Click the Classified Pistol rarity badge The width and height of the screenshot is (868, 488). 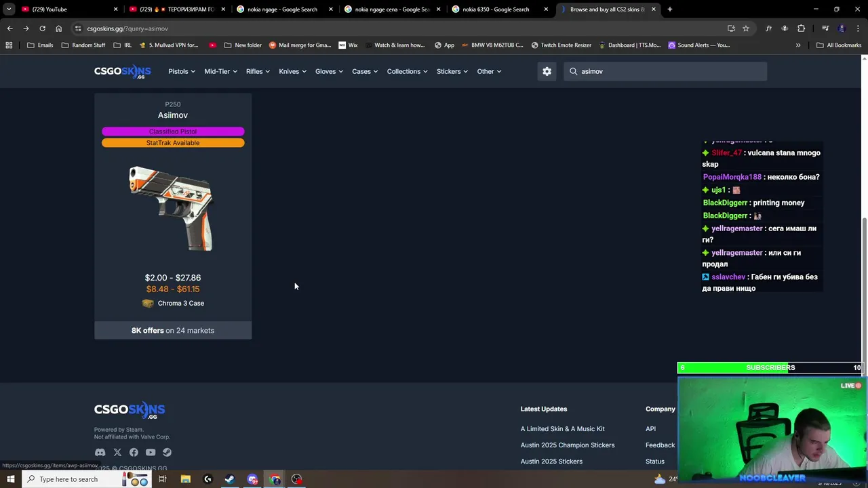click(173, 131)
